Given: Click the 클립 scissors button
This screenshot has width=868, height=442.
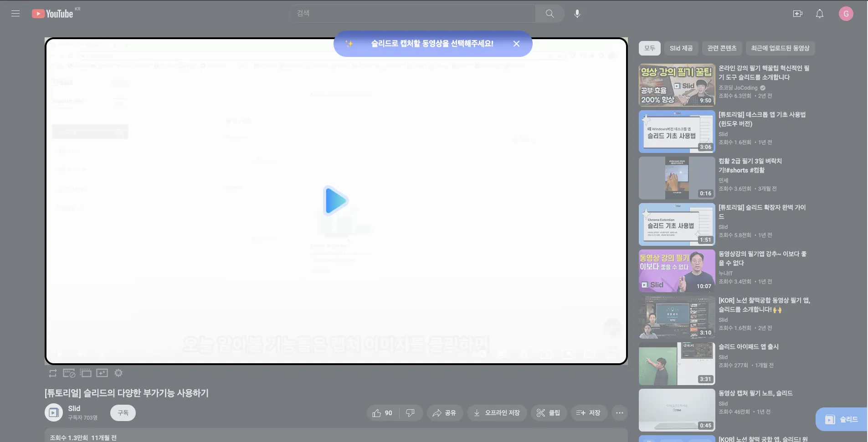Looking at the screenshot, I should pos(549,413).
